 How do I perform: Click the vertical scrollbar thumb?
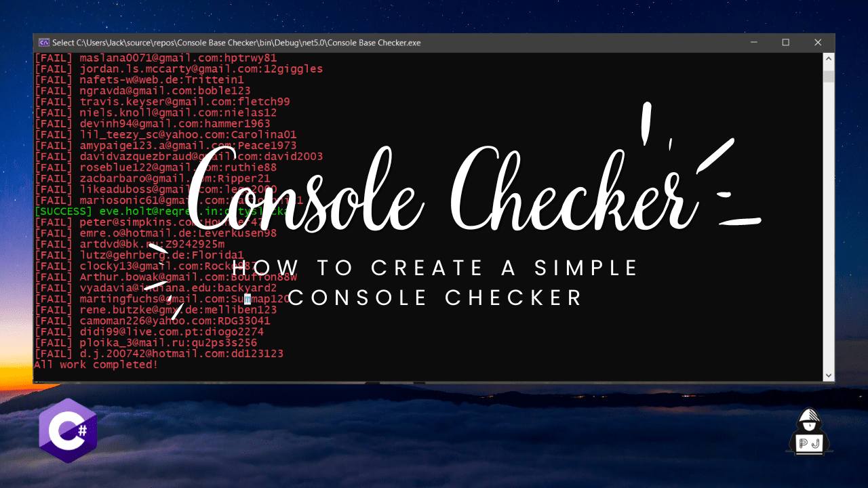(x=829, y=75)
